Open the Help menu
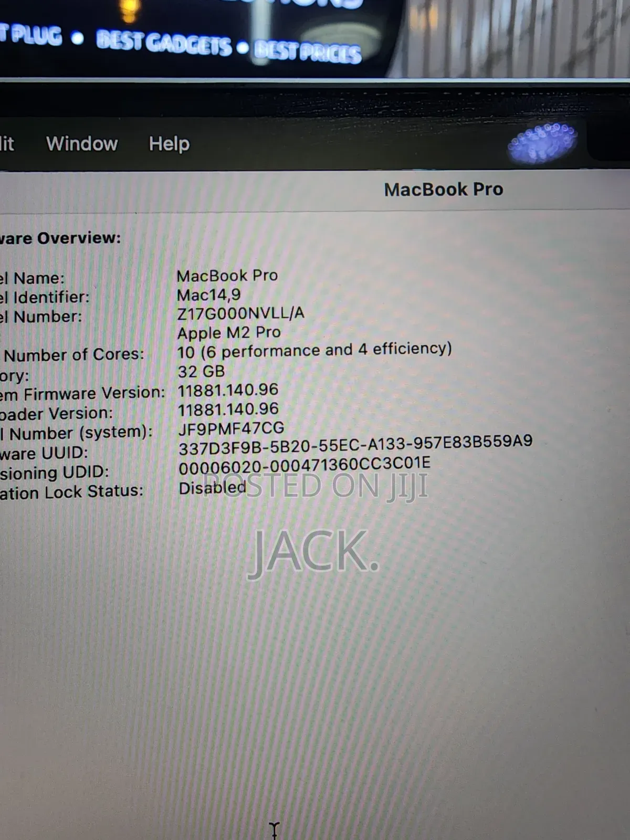 (169, 143)
